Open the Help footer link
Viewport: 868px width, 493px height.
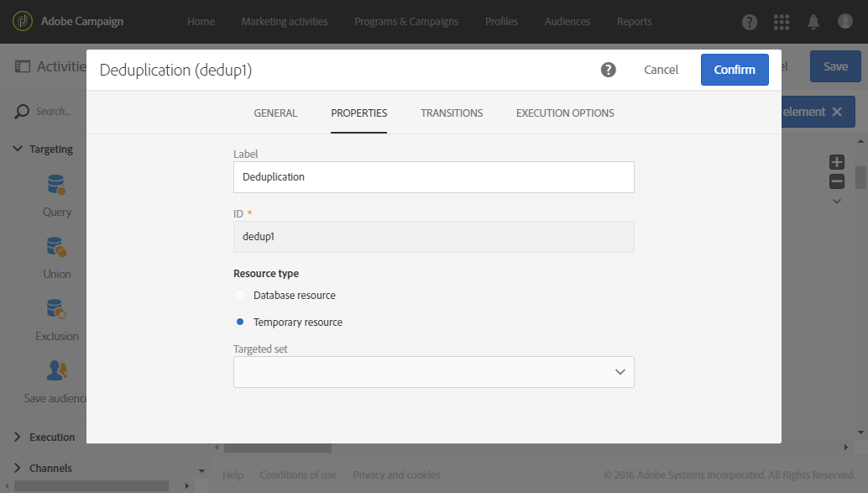click(x=233, y=475)
